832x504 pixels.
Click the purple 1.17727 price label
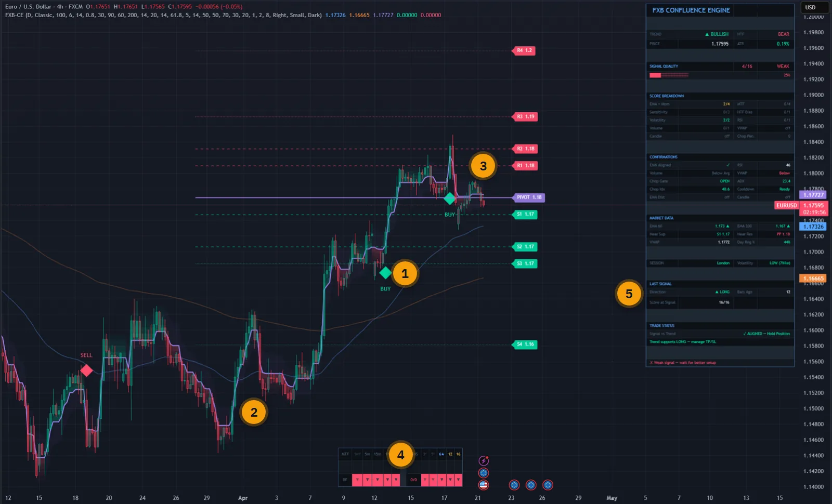pos(813,195)
